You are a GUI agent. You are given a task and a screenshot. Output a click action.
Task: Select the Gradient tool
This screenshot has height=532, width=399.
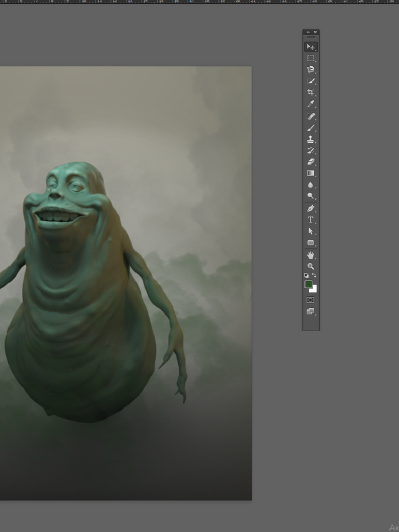(x=311, y=173)
